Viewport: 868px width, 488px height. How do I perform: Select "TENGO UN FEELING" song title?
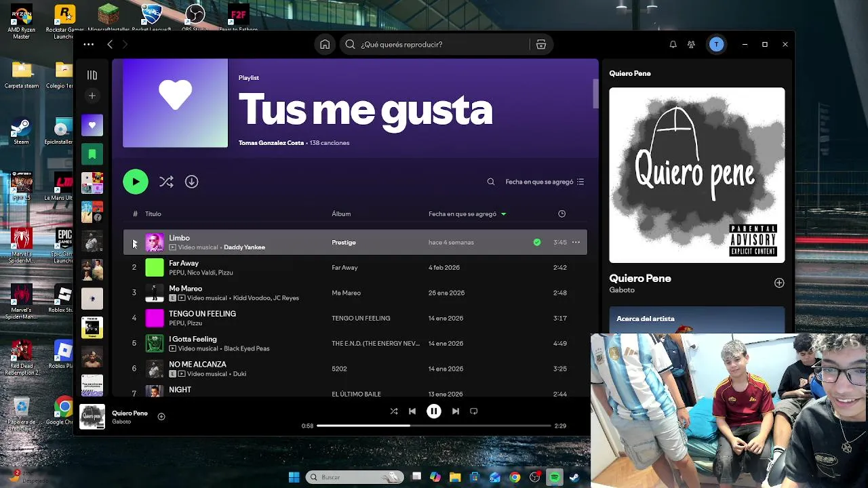tap(202, 314)
